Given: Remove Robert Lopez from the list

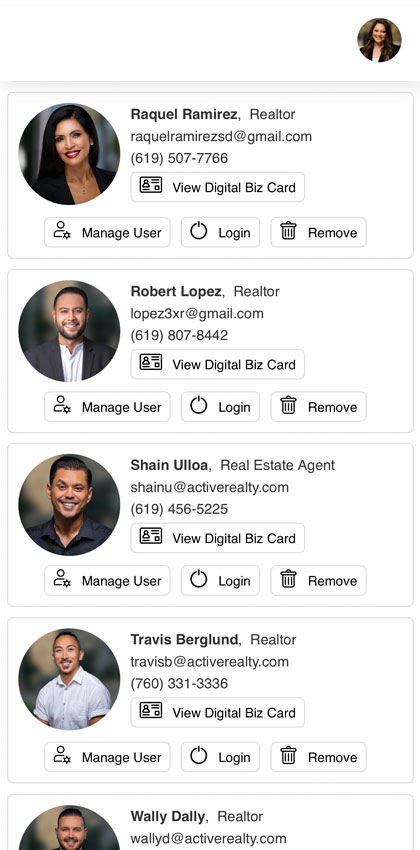Looking at the screenshot, I should 319,407.
